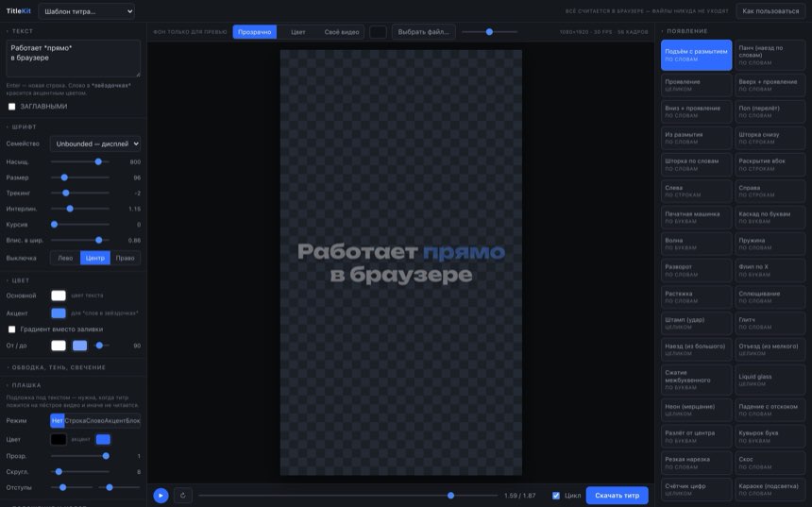The height and width of the screenshot is (507, 812).
Task: Click the TitleKit logo
Action: pyautogui.click(x=19, y=11)
